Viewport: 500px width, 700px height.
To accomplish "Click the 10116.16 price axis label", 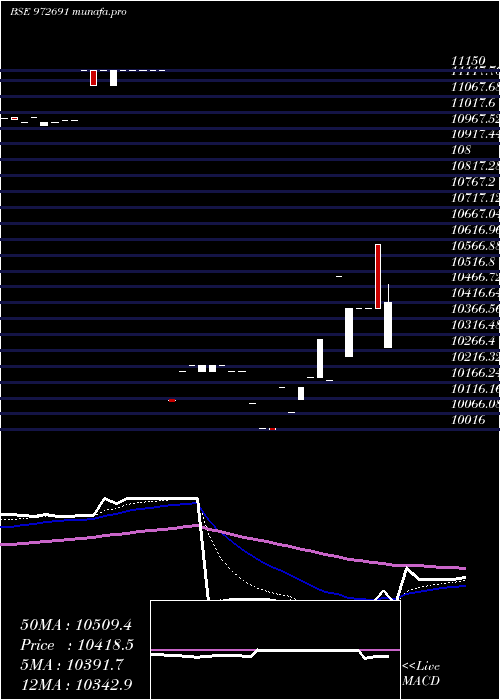I will [475, 389].
